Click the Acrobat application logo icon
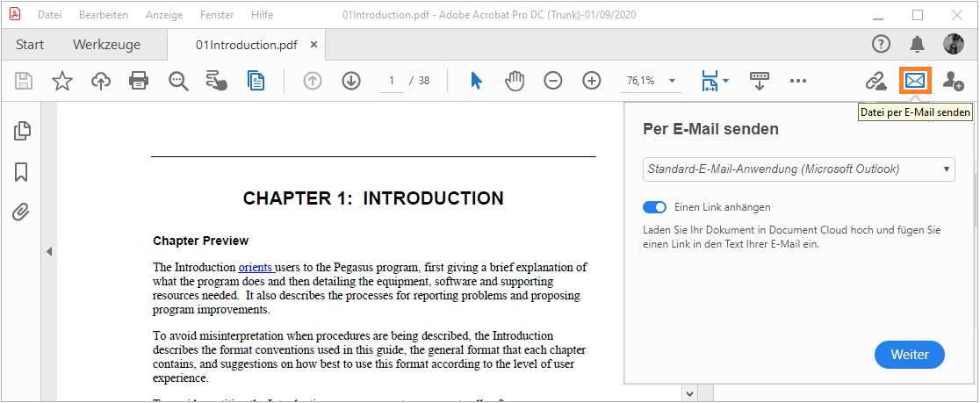 pos(14,14)
